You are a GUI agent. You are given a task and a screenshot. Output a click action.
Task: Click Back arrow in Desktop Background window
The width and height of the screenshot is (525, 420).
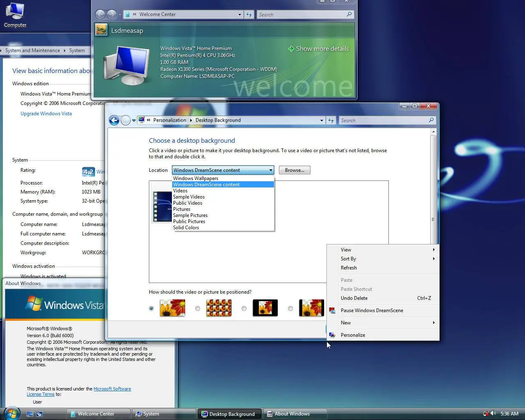coord(114,120)
